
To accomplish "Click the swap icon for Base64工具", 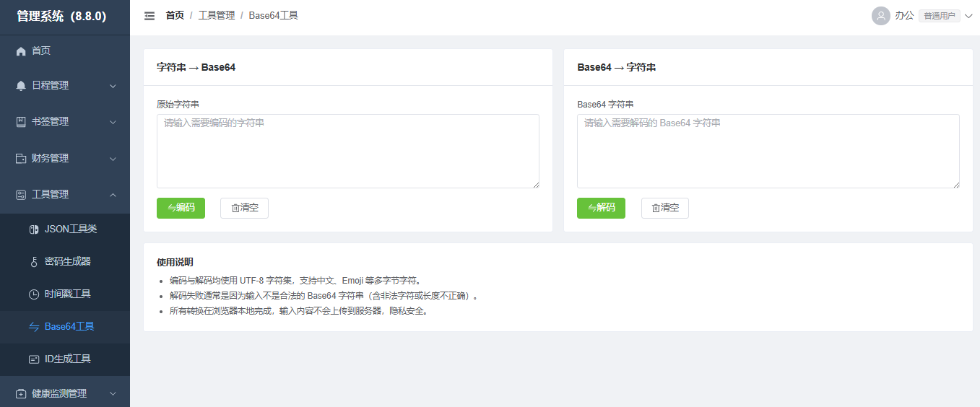I will 34,327.
